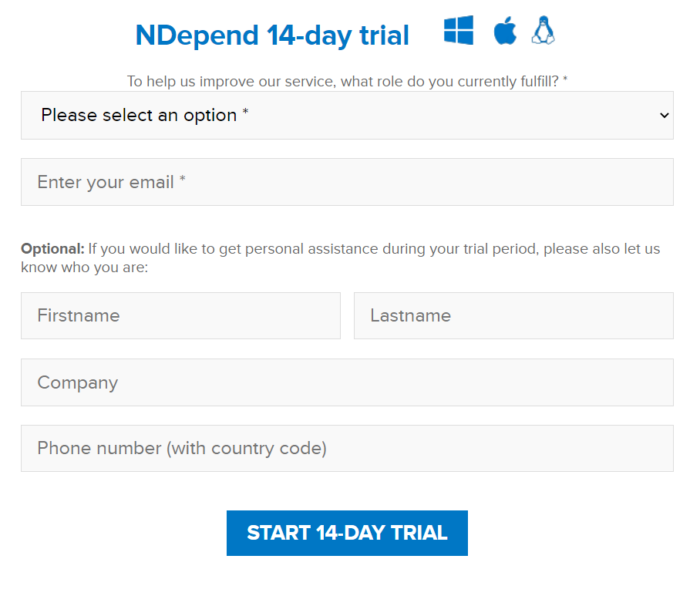Focus the "Enter your email" field
Image resolution: width=700 pixels, height=596 pixels.
(347, 182)
